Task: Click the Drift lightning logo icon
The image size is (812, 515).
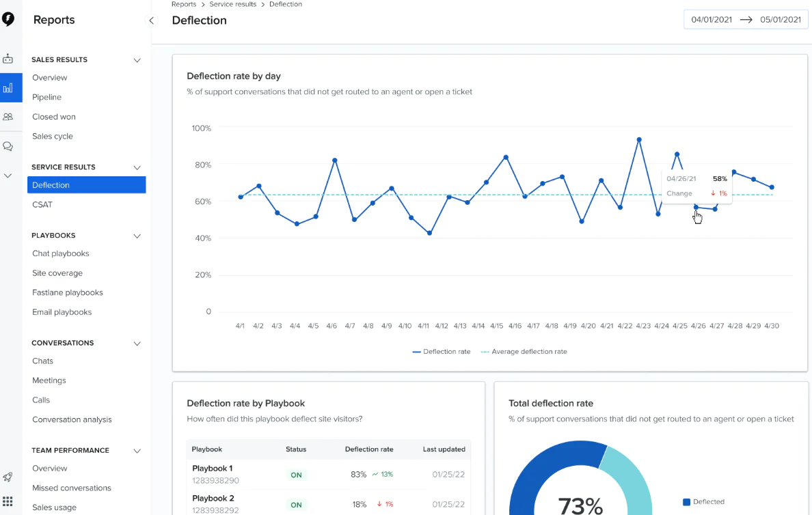Action: [8, 19]
